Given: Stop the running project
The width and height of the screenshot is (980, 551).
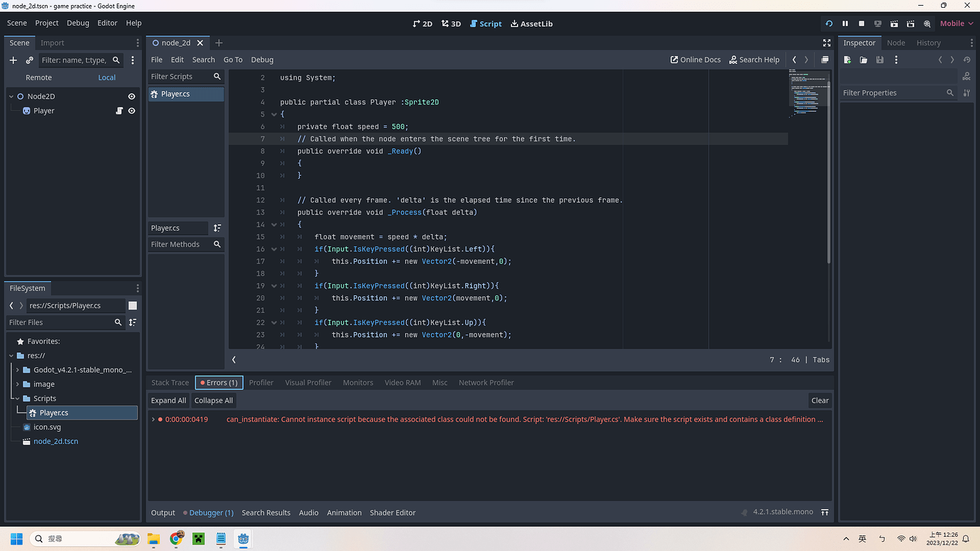Looking at the screenshot, I should [861, 23].
